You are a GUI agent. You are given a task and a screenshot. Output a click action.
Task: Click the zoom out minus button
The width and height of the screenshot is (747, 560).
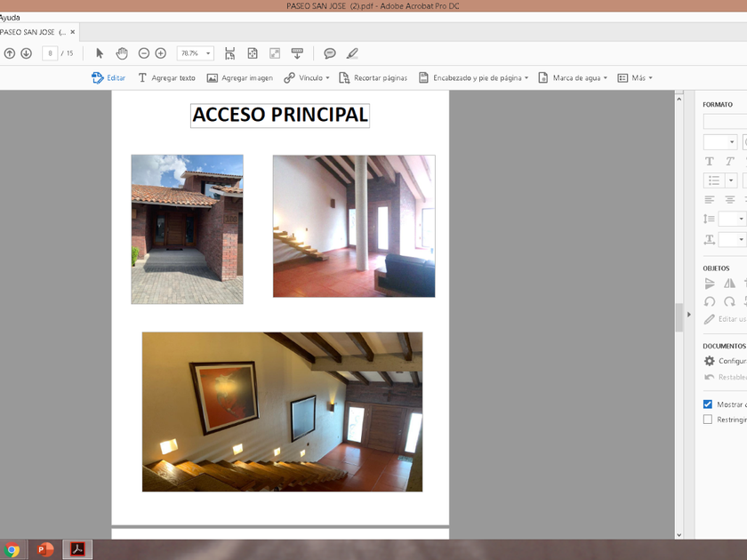(144, 53)
